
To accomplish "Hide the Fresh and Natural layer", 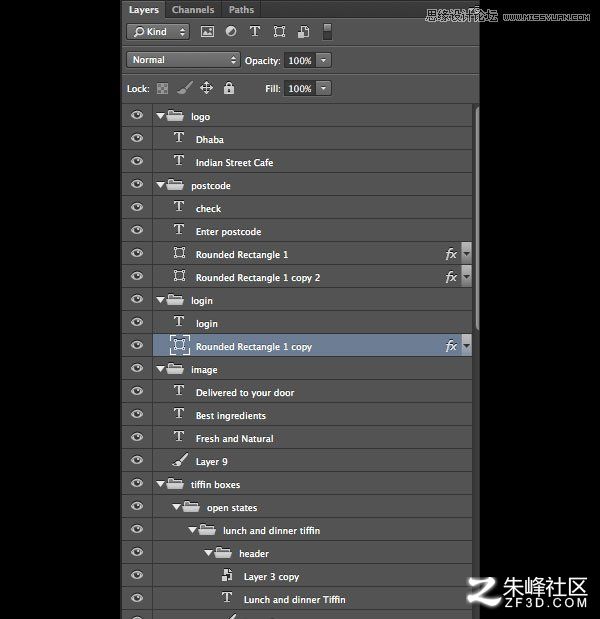I will click(x=137, y=437).
